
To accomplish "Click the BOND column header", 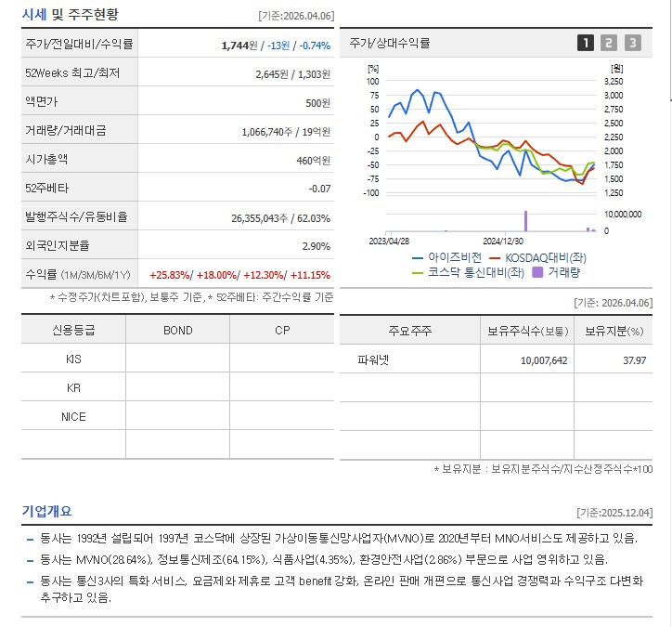I will click(178, 331).
